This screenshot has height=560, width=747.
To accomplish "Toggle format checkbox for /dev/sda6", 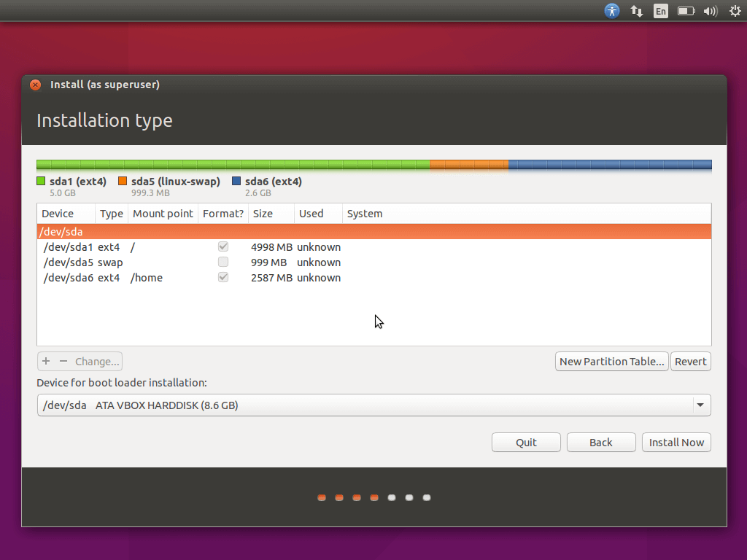I will pos(223,278).
